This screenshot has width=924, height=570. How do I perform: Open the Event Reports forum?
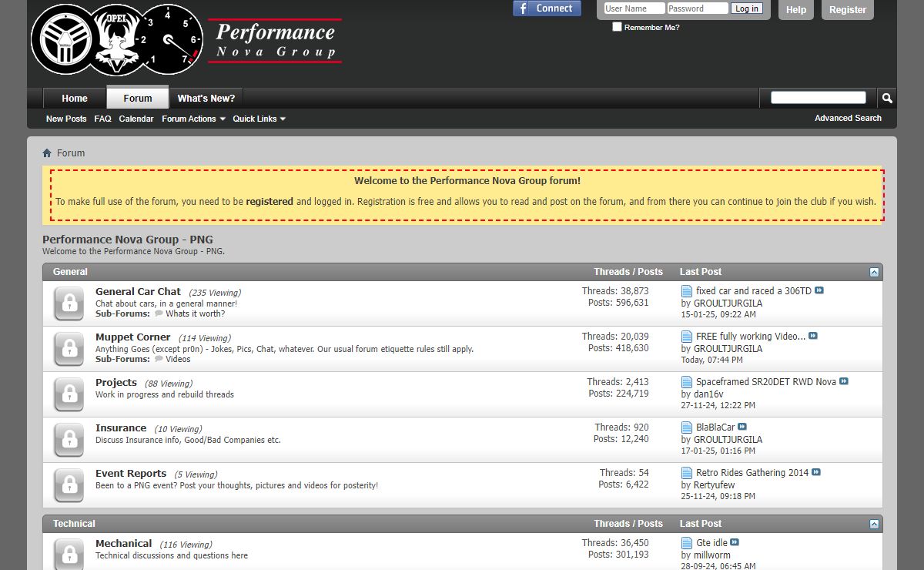[x=131, y=473]
